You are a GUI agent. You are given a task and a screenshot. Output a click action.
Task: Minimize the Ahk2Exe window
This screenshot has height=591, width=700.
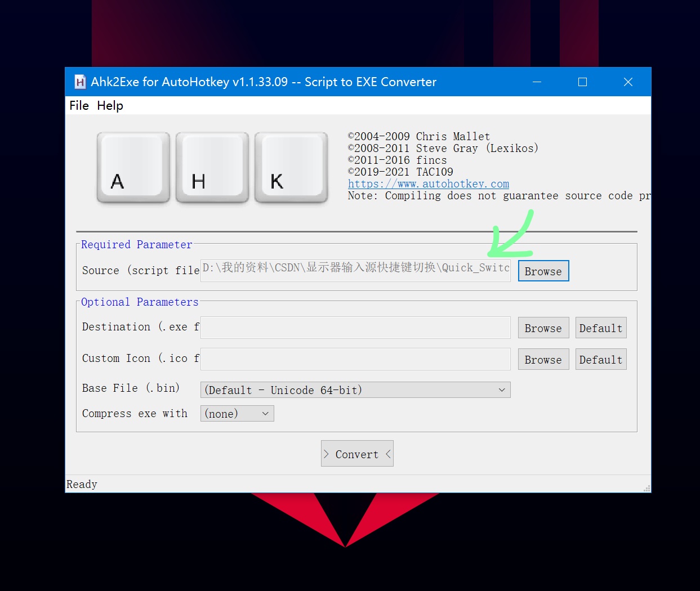pyautogui.click(x=537, y=82)
